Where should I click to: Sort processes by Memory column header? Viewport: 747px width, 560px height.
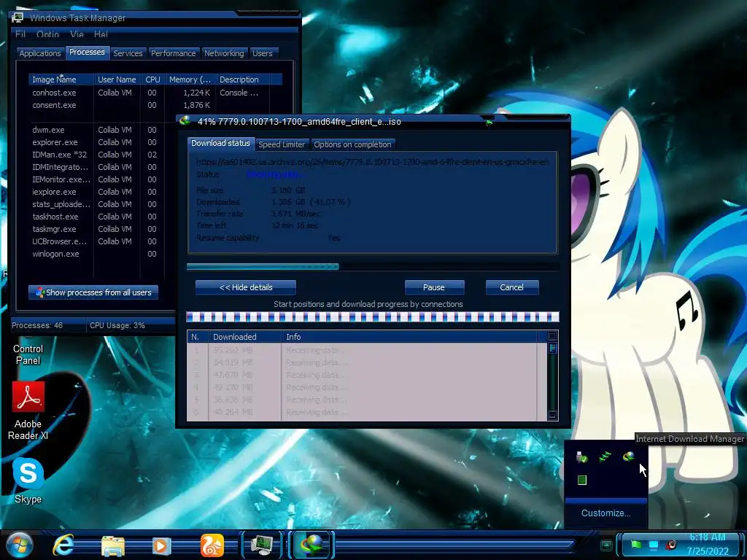190,79
